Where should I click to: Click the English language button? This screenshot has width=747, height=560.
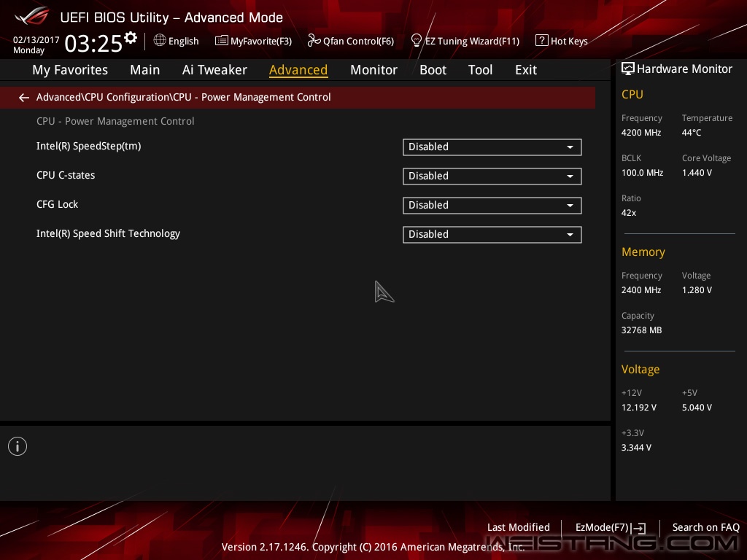pos(177,41)
